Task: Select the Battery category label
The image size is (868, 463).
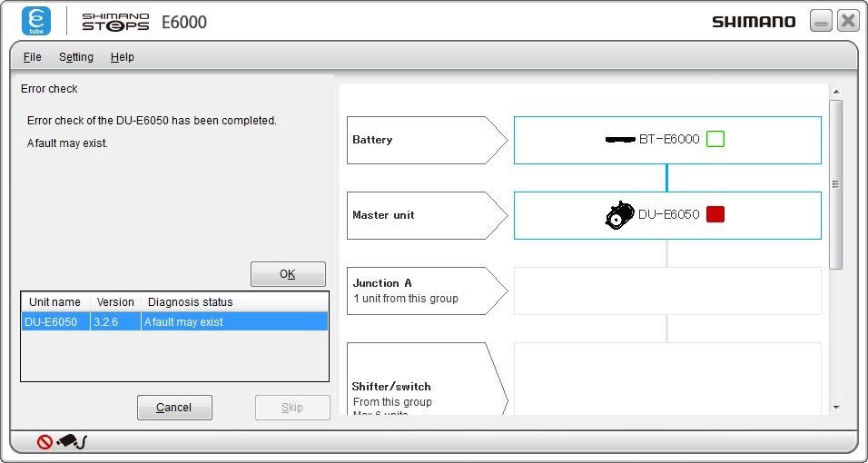Action: [428, 140]
